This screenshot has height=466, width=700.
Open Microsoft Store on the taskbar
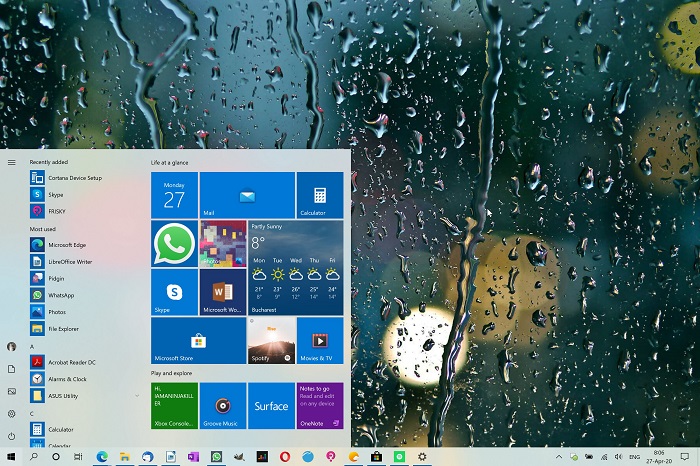376,457
